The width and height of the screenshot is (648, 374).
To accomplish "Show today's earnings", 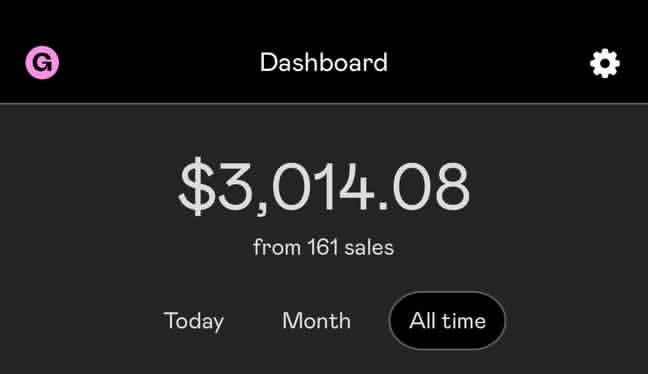I will 194,321.
